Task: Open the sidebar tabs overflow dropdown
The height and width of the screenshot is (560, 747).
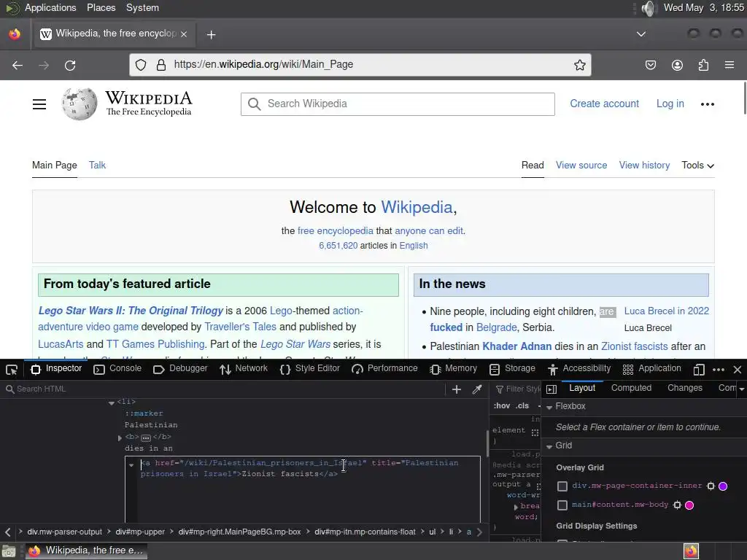Action: (741, 389)
